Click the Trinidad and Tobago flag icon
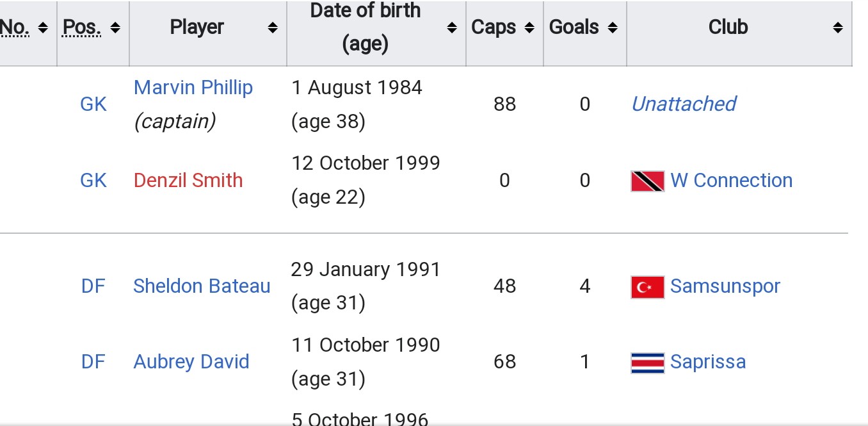 [647, 181]
